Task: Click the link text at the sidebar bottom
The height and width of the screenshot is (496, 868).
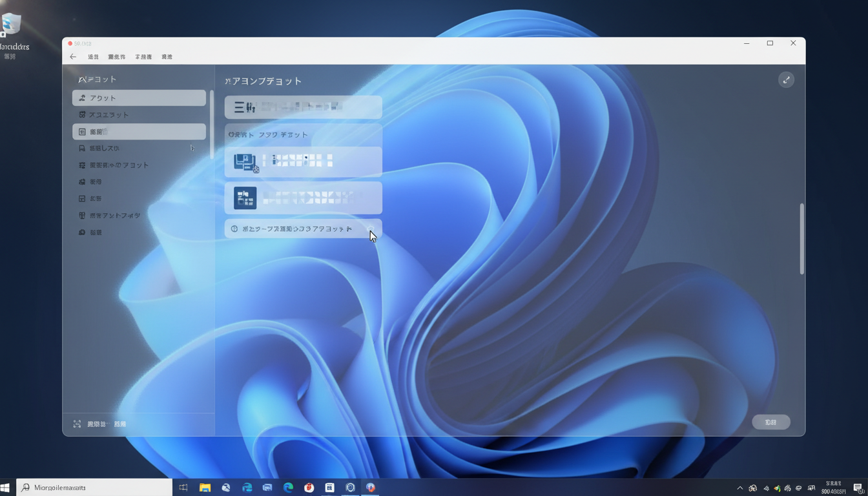Action: [105, 424]
